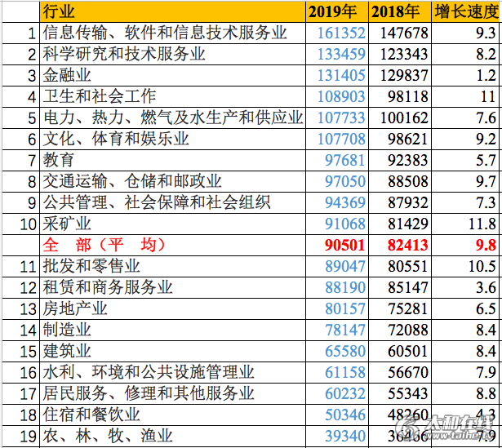Screen dimensions: 502x448
Task: Select the 行业 header cell
Action: pos(172,12)
